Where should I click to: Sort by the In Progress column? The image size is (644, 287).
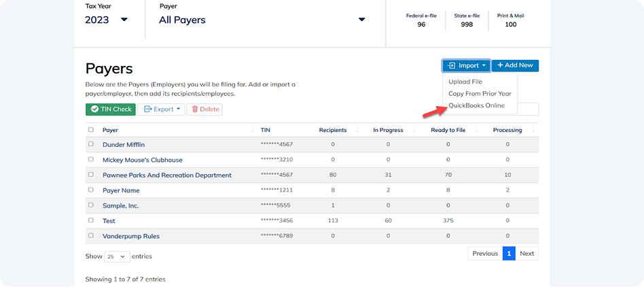(x=388, y=130)
